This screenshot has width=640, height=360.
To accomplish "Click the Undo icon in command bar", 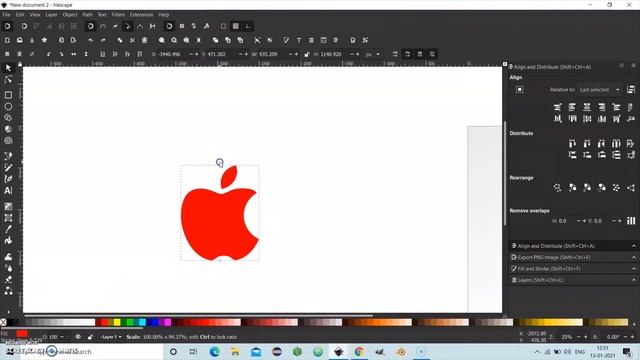I will pyautogui.click(x=91, y=40).
